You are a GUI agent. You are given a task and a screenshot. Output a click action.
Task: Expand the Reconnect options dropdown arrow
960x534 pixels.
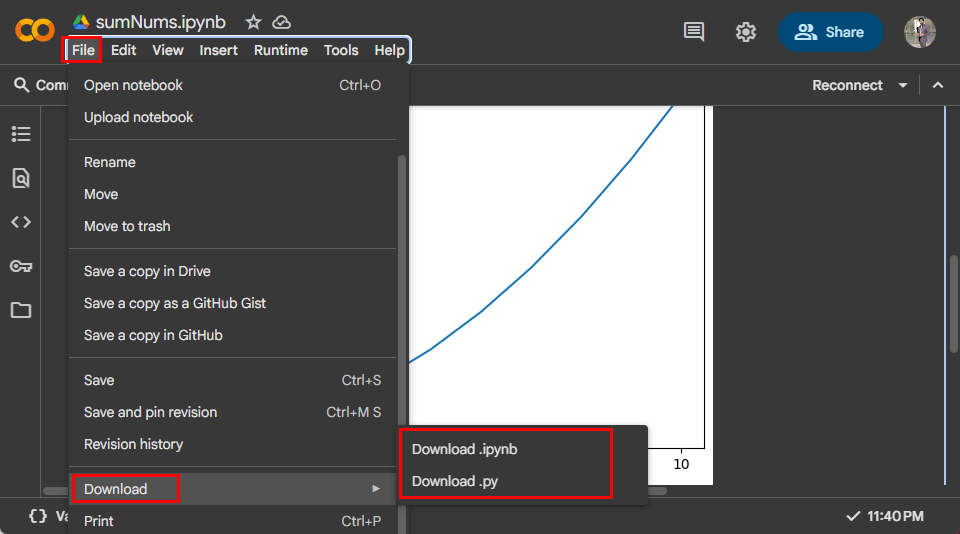[x=903, y=85]
